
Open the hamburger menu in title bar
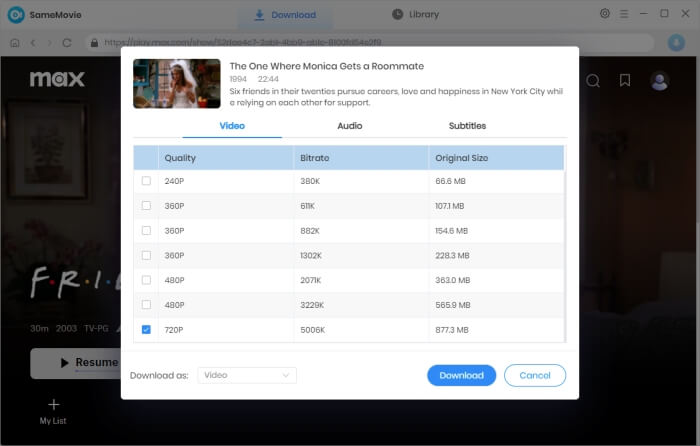tap(624, 14)
